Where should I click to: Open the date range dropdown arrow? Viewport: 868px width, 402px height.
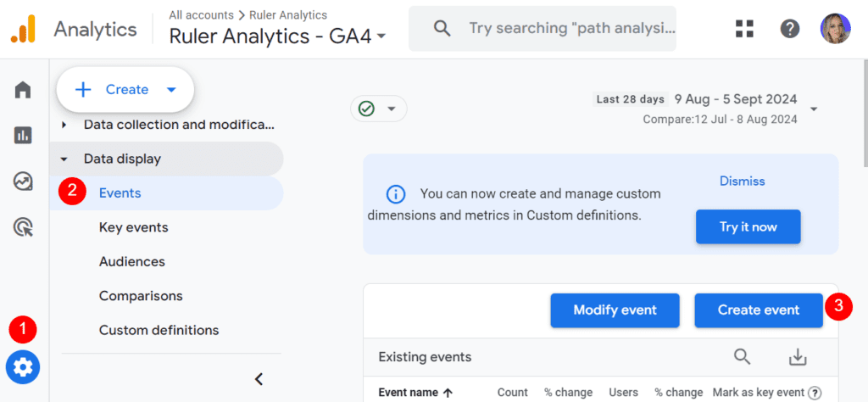pos(813,109)
